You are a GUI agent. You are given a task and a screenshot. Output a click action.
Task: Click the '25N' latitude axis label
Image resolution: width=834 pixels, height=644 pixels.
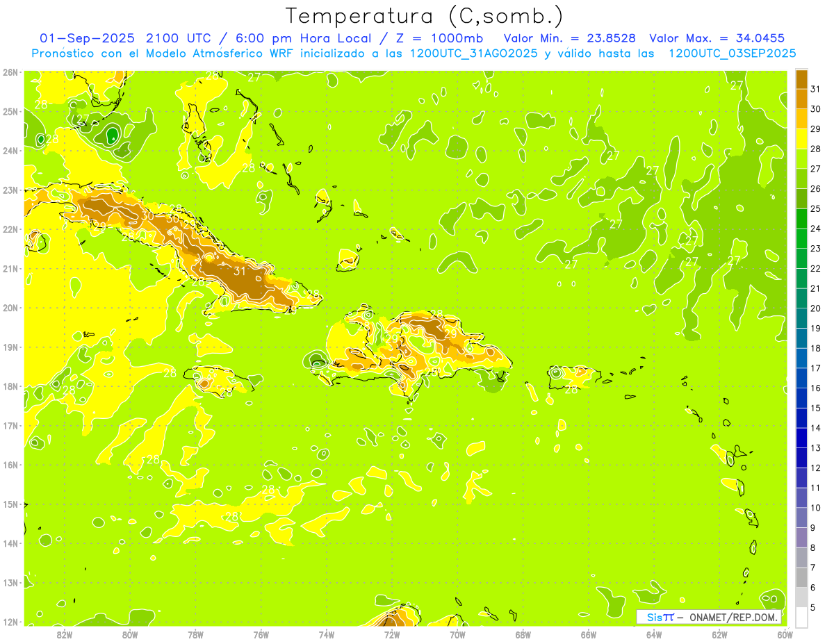click(x=10, y=111)
